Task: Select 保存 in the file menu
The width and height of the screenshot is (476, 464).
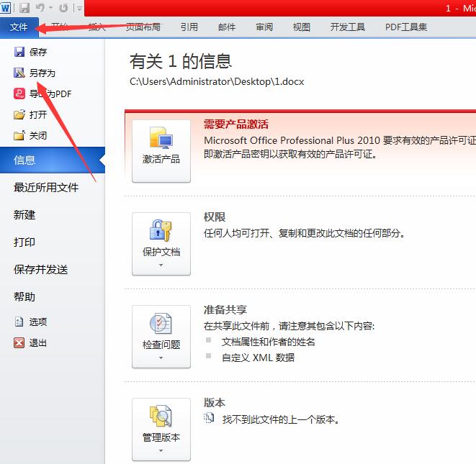Action: [38, 53]
